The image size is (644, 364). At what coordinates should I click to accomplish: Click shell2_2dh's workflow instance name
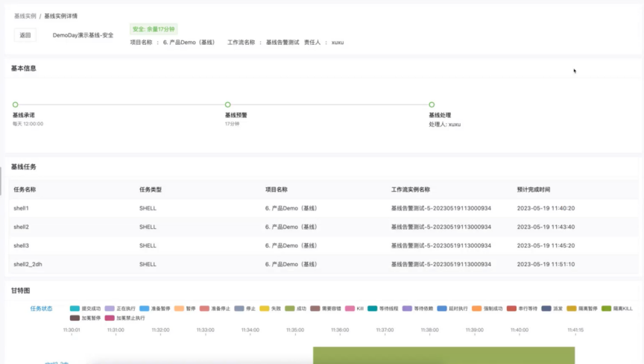441,264
